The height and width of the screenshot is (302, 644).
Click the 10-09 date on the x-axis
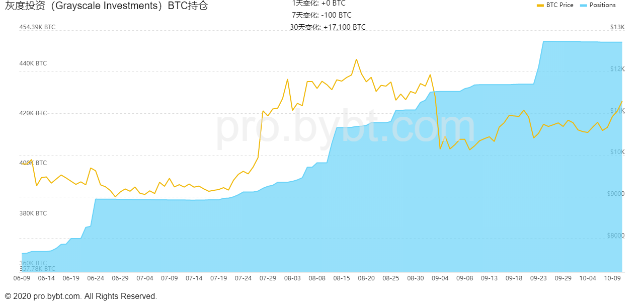[x=612, y=278]
